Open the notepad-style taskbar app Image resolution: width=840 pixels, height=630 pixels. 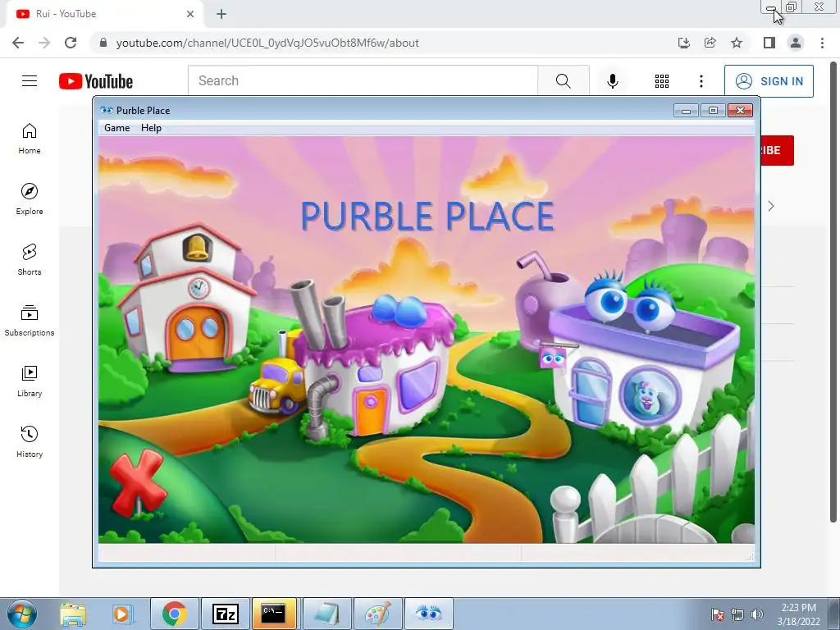click(326, 614)
